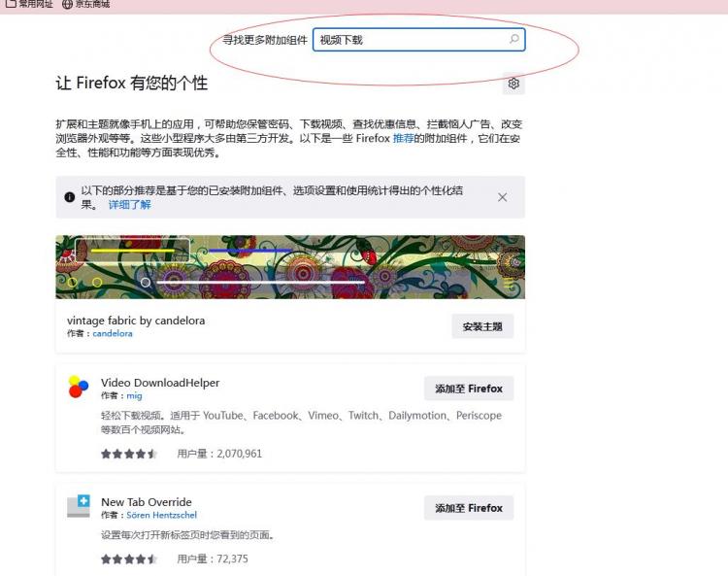
Task: Focus the 寻找更多附加组件 search field
Action: (x=418, y=40)
